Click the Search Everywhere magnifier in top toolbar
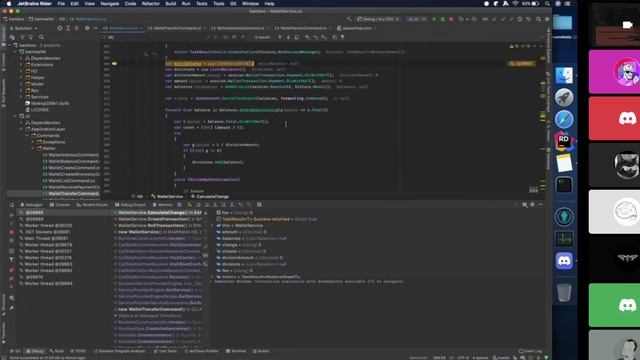The image size is (640, 360). pyautogui.click(x=539, y=19)
